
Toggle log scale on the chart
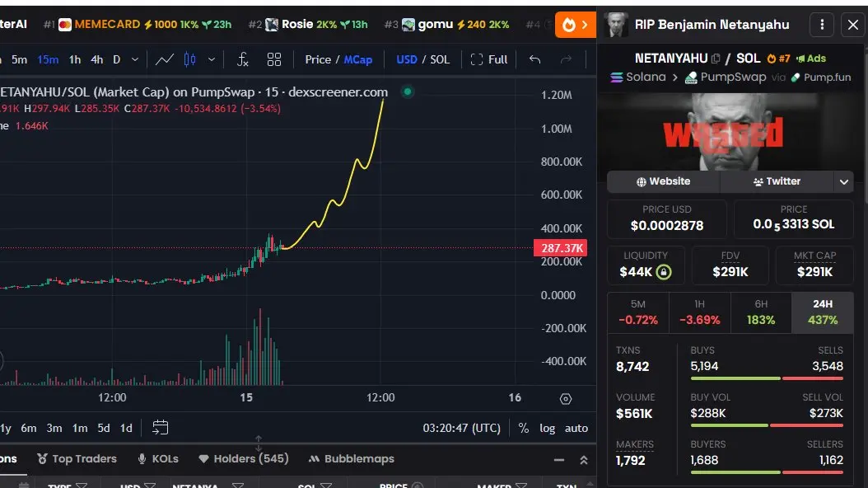point(548,428)
